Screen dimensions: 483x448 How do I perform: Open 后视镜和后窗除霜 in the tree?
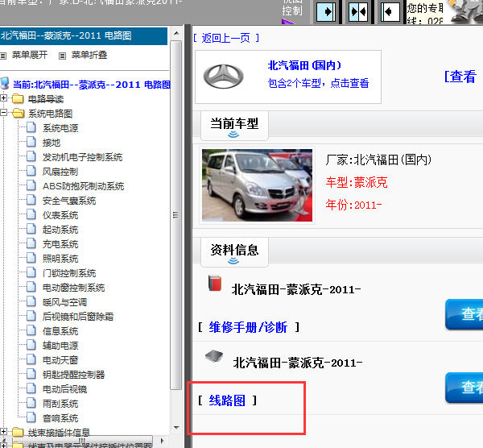(x=78, y=317)
